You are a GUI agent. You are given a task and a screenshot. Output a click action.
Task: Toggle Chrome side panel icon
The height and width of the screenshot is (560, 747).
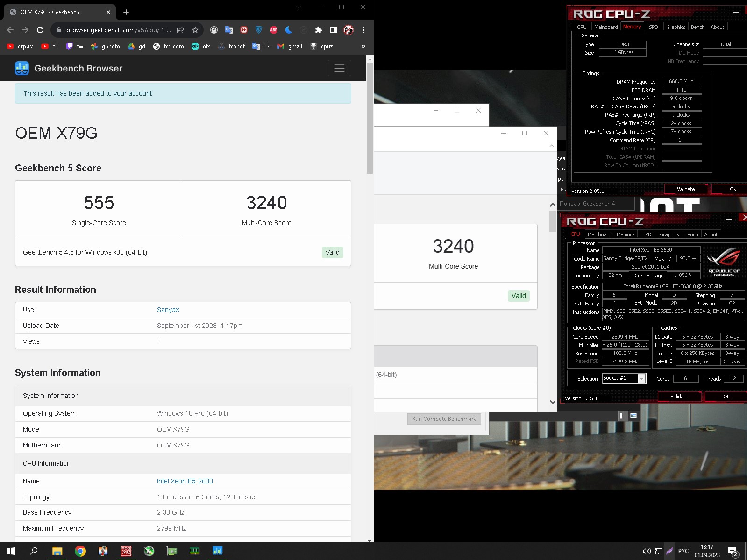tap(334, 30)
